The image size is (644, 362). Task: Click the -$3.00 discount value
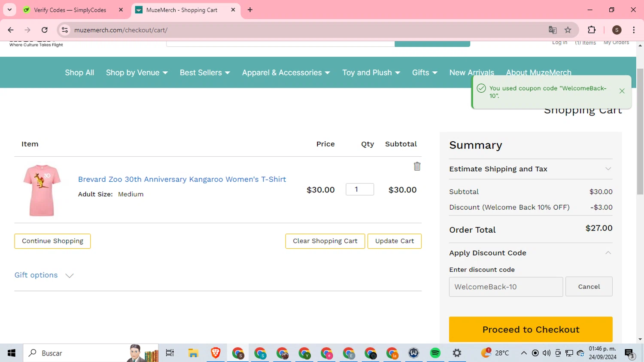[601, 207]
